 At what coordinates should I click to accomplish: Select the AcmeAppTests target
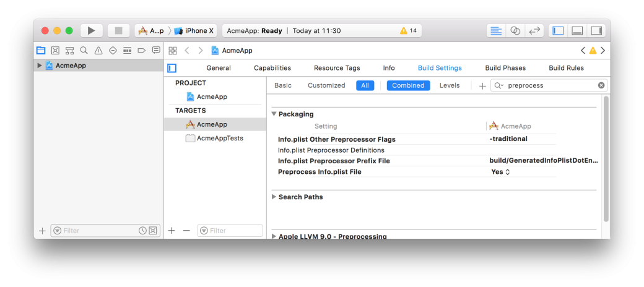tap(215, 138)
